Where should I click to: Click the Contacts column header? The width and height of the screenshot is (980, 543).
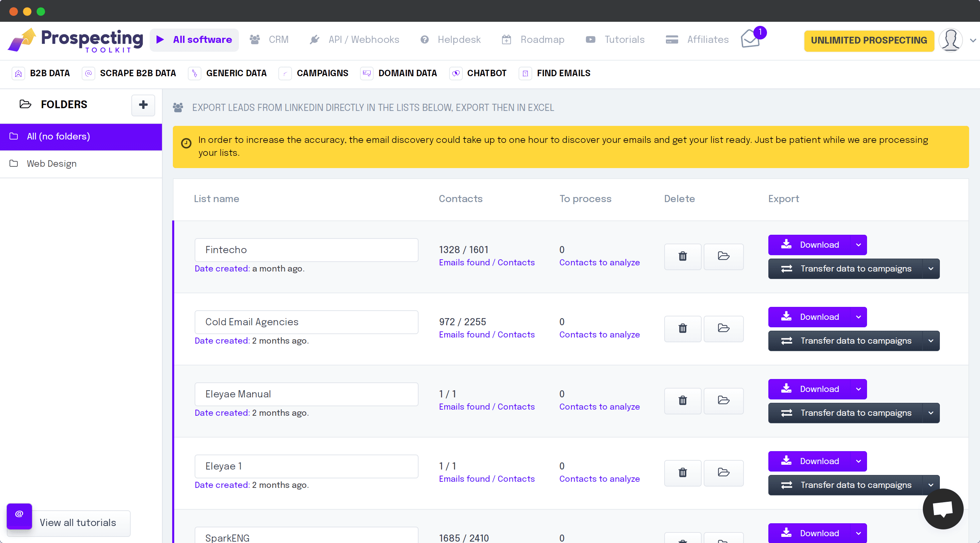[x=460, y=199]
